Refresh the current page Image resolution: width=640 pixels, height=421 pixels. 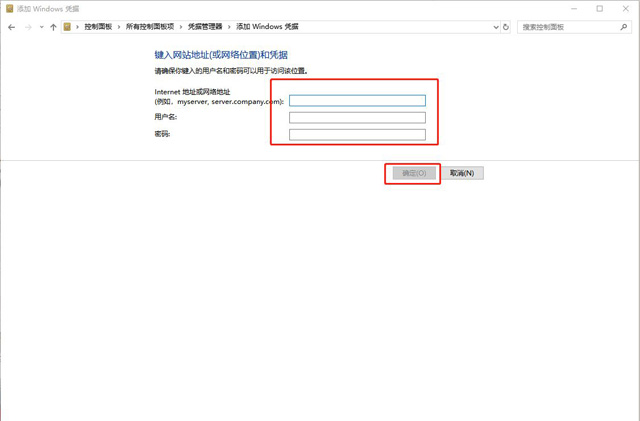(x=506, y=27)
